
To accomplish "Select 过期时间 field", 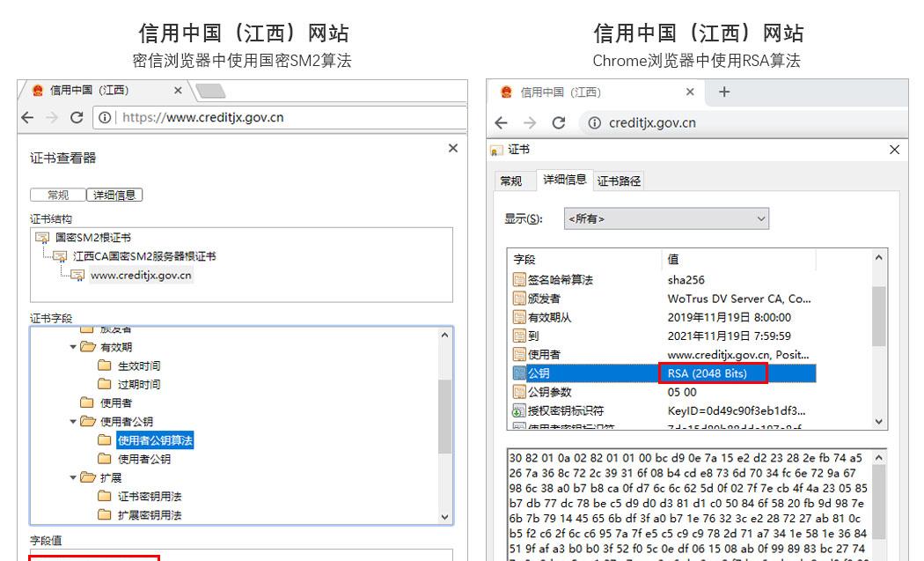I will (x=138, y=384).
